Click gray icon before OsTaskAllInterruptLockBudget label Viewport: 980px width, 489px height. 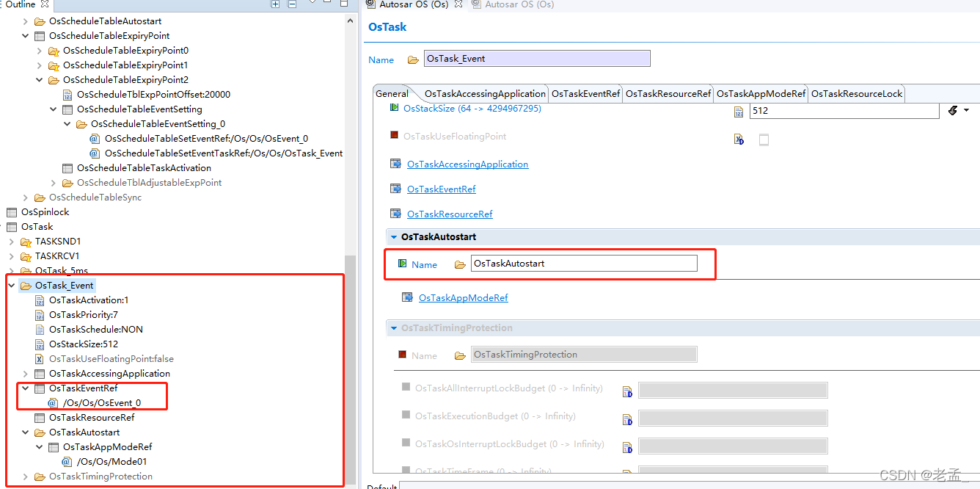pos(406,387)
